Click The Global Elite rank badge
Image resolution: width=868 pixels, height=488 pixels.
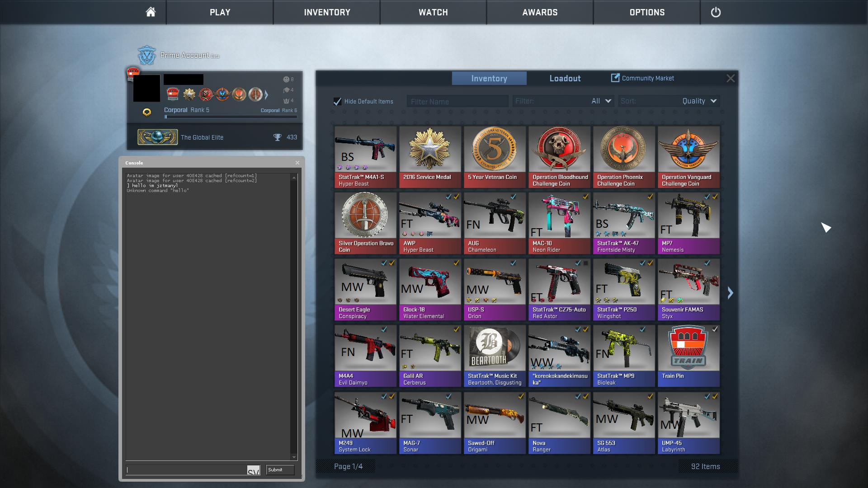pos(157,137)
